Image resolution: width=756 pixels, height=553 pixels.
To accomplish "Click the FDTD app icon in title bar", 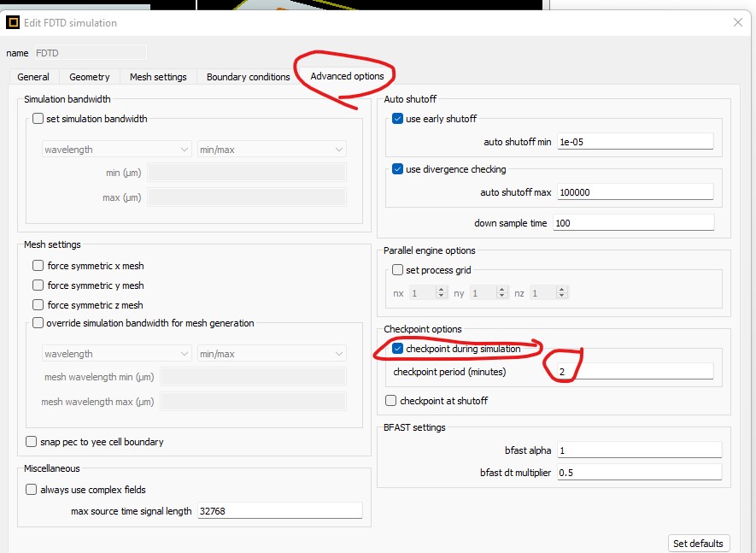I will 12,23.
